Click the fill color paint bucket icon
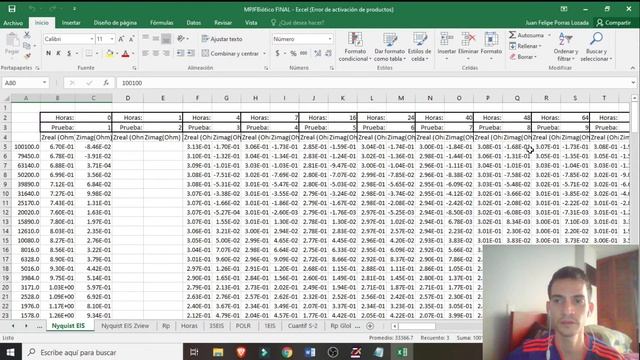 click(109, 53)
